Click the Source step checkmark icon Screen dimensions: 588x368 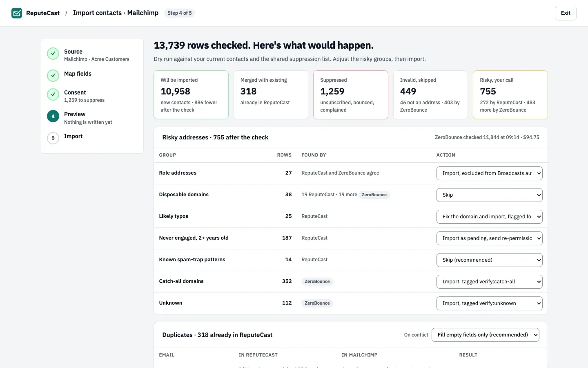(x=53, y=54)
